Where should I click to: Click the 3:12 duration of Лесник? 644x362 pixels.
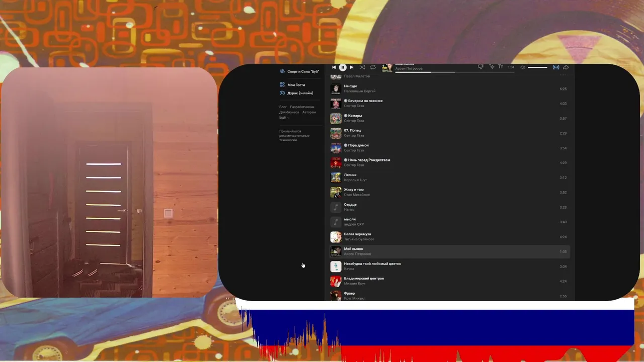tap(563, 177)
